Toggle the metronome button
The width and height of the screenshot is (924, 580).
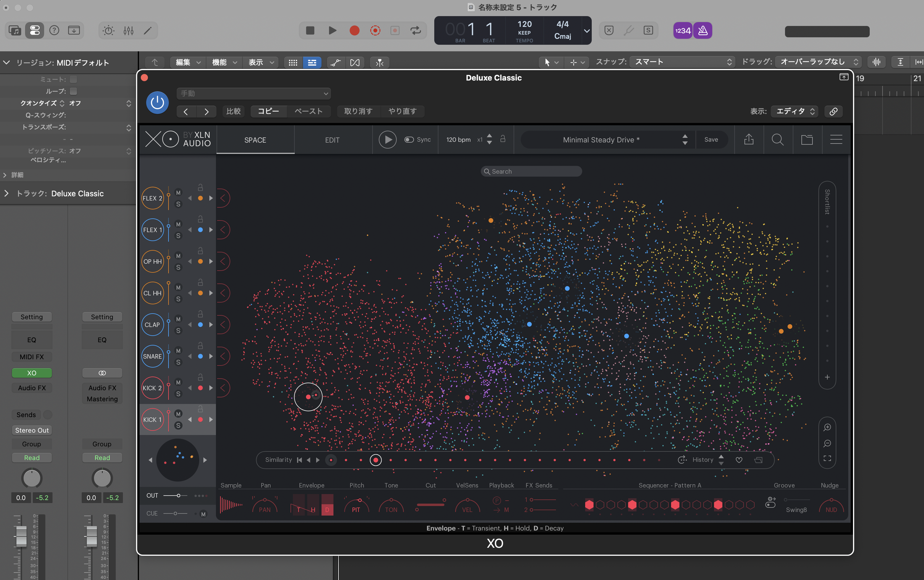[x=703, y=30]
